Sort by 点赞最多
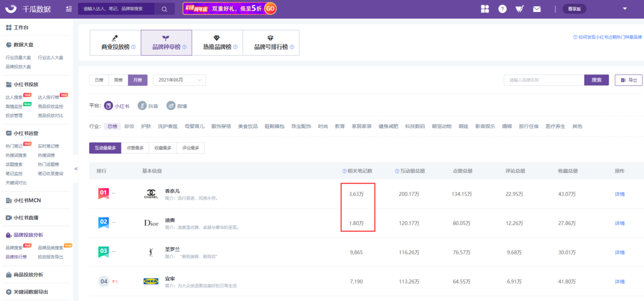The image size is (644, 301). coord(135,148)
